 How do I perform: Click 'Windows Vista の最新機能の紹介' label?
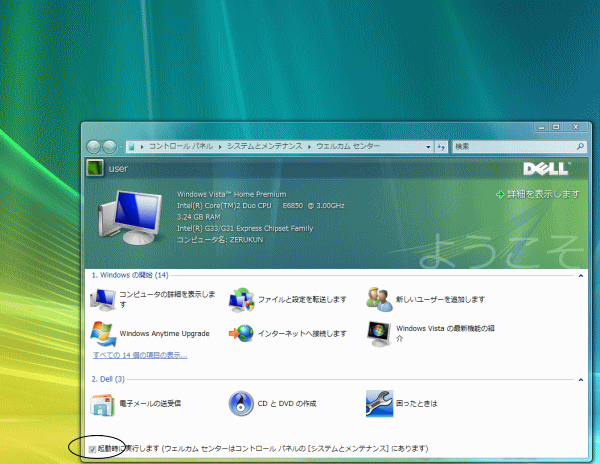445,334
